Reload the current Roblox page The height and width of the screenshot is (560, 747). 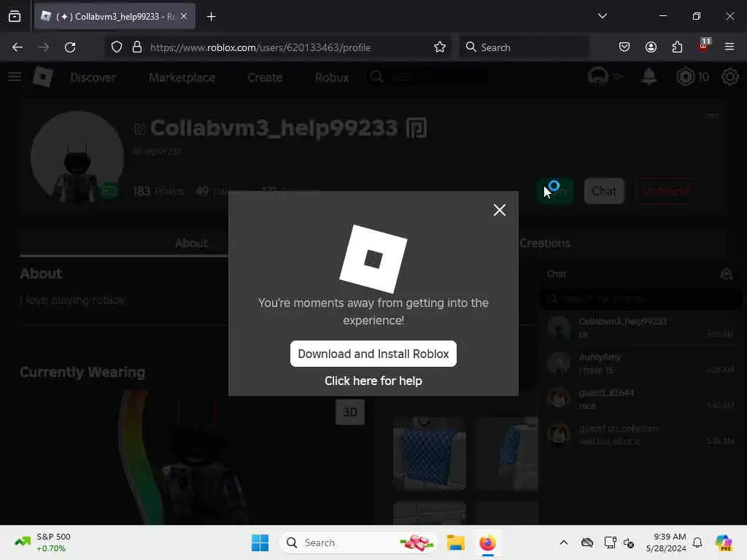70,47
